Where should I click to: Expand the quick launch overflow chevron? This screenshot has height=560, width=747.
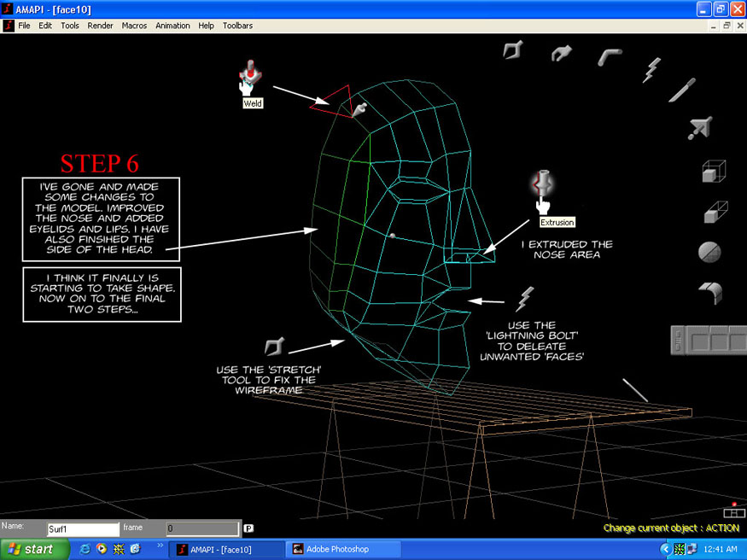pos(160,545)
